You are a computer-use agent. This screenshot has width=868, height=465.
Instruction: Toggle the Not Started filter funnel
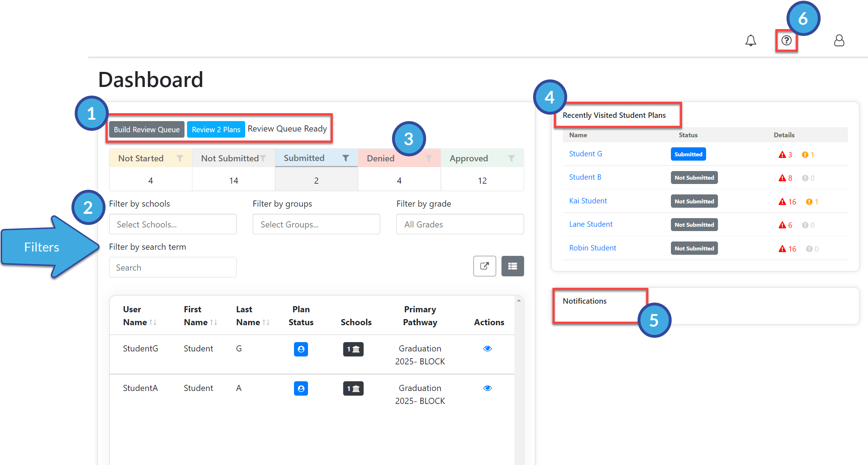[180, 158]
